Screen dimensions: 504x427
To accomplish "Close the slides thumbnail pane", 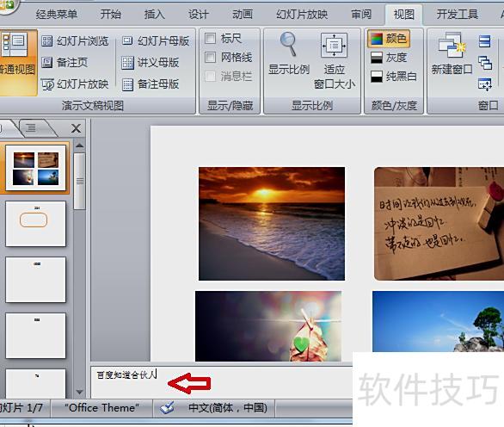I will 77,128.
